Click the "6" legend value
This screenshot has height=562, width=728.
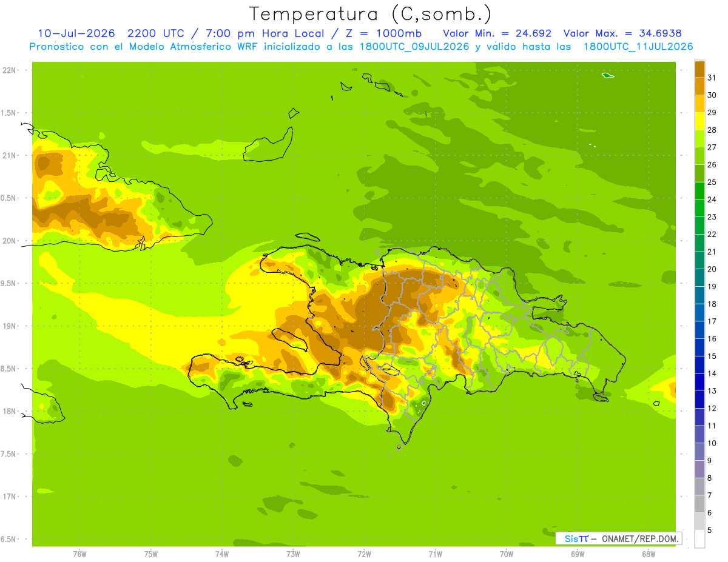click(x=710, y=513)
